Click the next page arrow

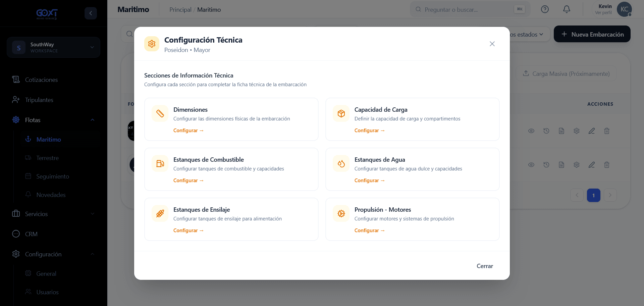[x=610, y=195]
